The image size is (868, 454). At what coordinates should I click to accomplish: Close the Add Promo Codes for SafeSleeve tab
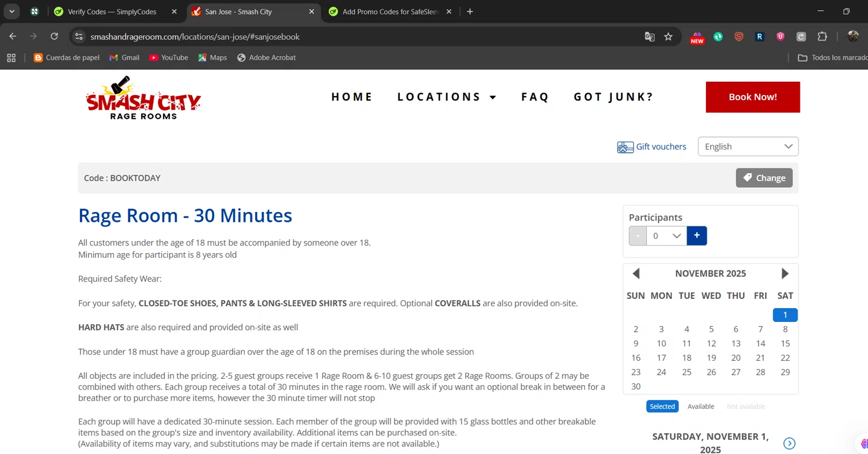[448, 12]
